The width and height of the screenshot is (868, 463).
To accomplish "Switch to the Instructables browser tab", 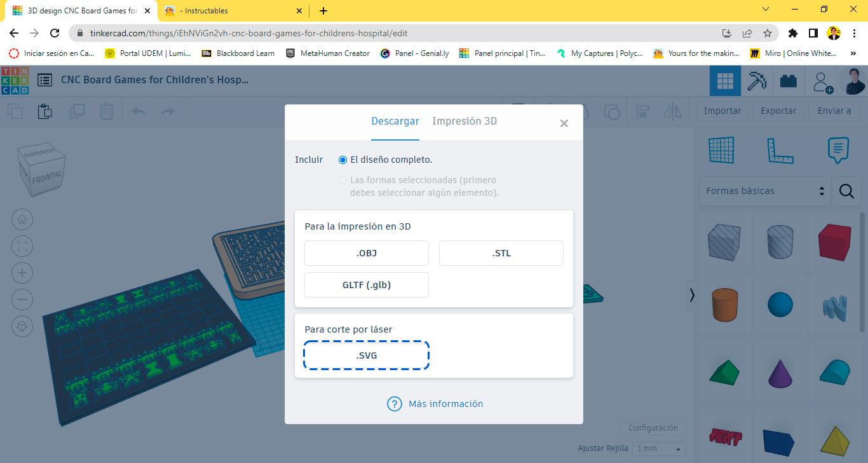I will click(233, 11).
